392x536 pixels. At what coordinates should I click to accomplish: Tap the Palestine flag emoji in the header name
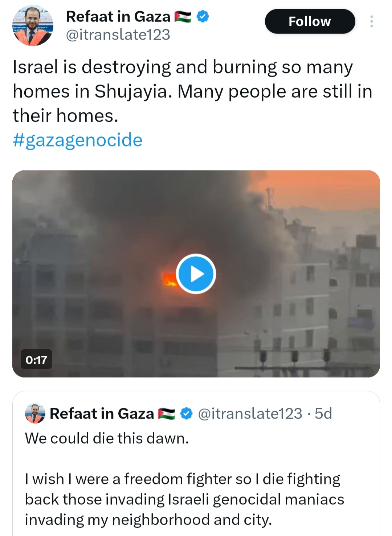[x=183, y=17]
